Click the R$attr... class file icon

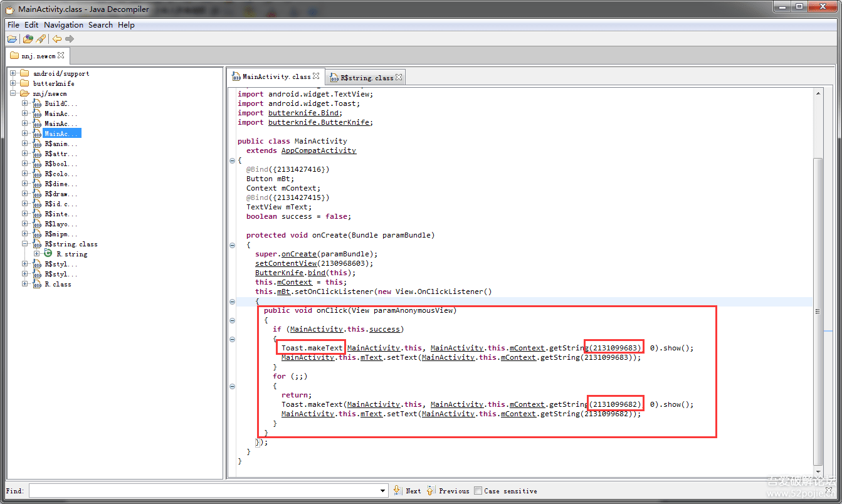[x=38, y=154]
